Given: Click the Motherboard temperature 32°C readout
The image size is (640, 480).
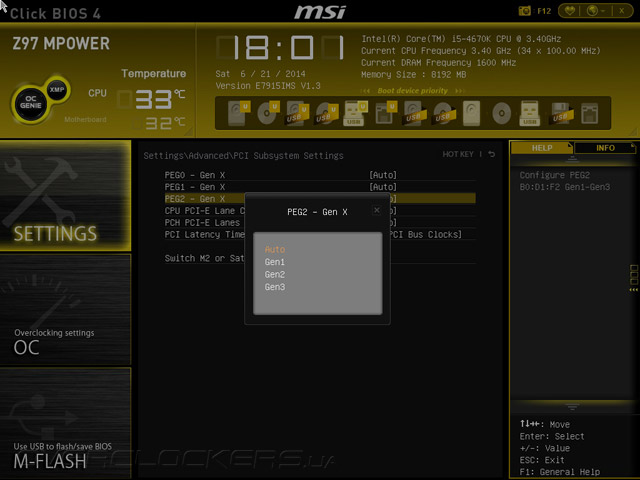Looking at the screenshot, I should point(160,123).
